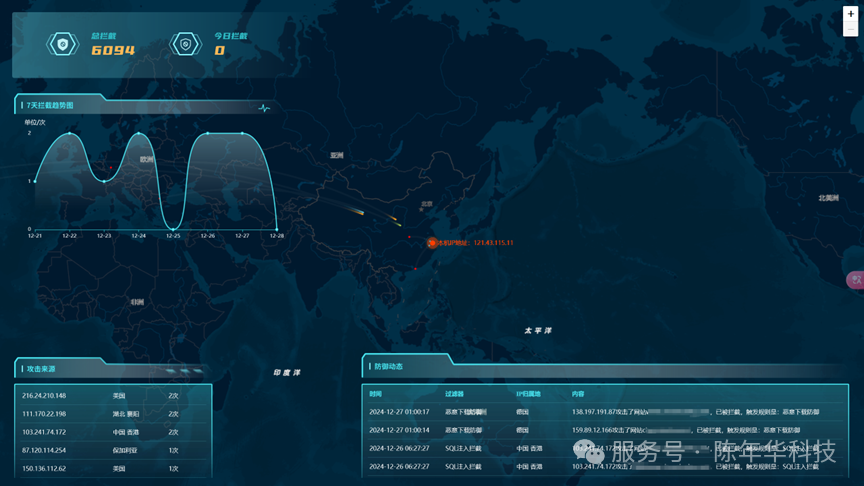This screenshot has width=864, height=486.
Task: Click the pulse icon in trend panel header
Action: click(264, 107)
